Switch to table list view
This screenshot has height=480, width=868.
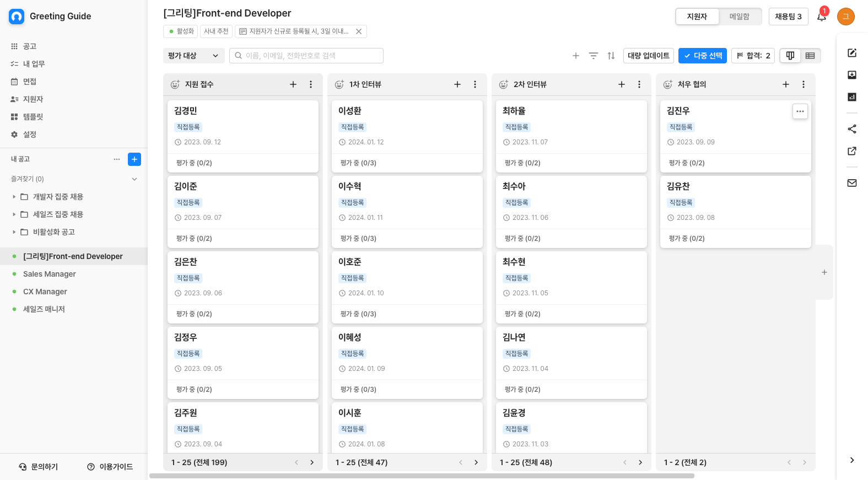[x=810, y=56]
